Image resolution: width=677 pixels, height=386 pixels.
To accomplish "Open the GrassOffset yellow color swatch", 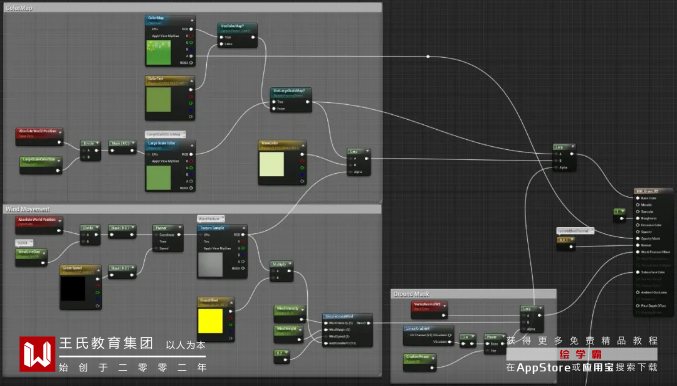I will [x=210, y=321].
